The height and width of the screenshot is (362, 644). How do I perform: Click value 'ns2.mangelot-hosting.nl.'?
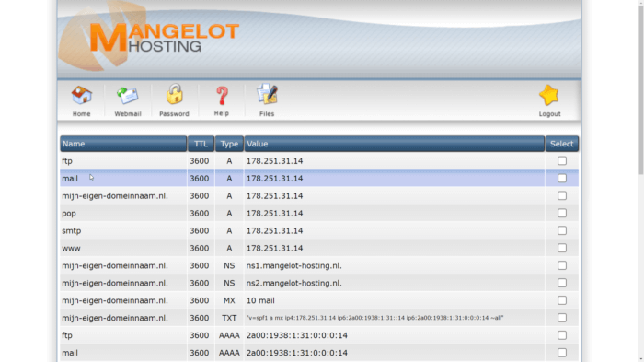coord(294,283)
